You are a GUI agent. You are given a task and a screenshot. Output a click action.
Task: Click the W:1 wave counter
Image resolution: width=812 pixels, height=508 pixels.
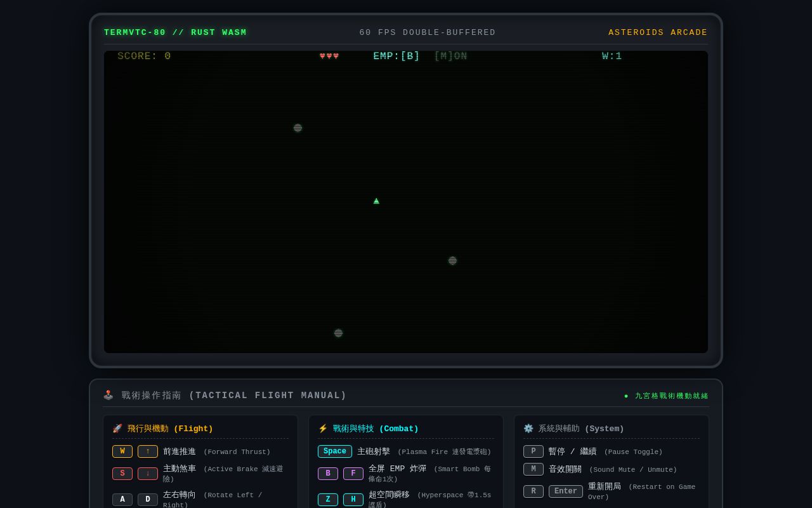coord(612,56)
